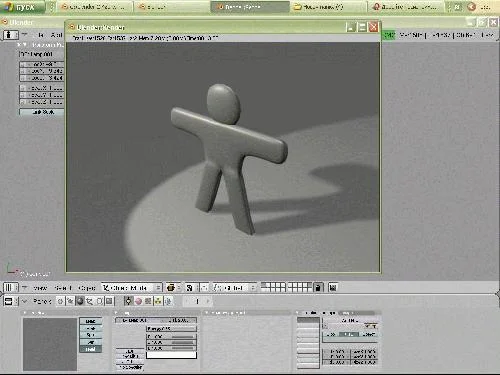Select the Logic context button
Screen dimensions: 500x375
[x=60, y=301]
